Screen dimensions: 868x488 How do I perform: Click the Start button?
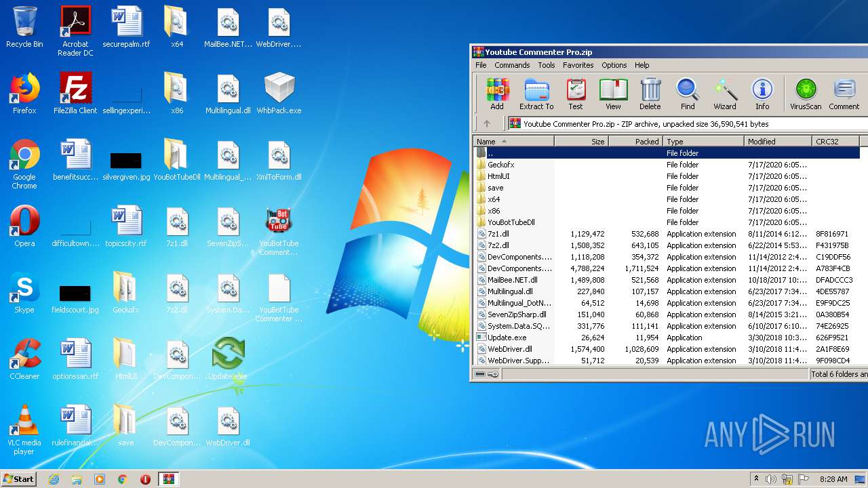[19, 479]
